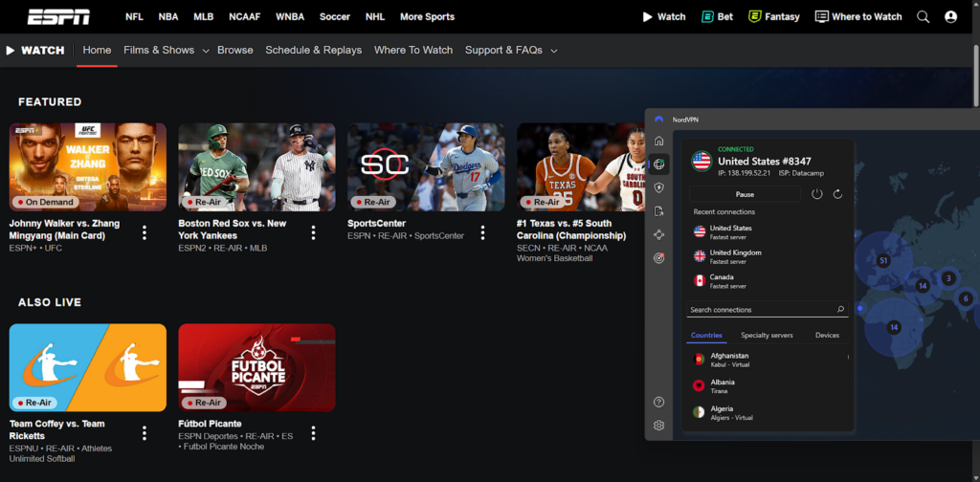Screen dimensions: 980x482
Task: Switch to NordVPN Specialty servers tab
Action: tap(767, 336)
